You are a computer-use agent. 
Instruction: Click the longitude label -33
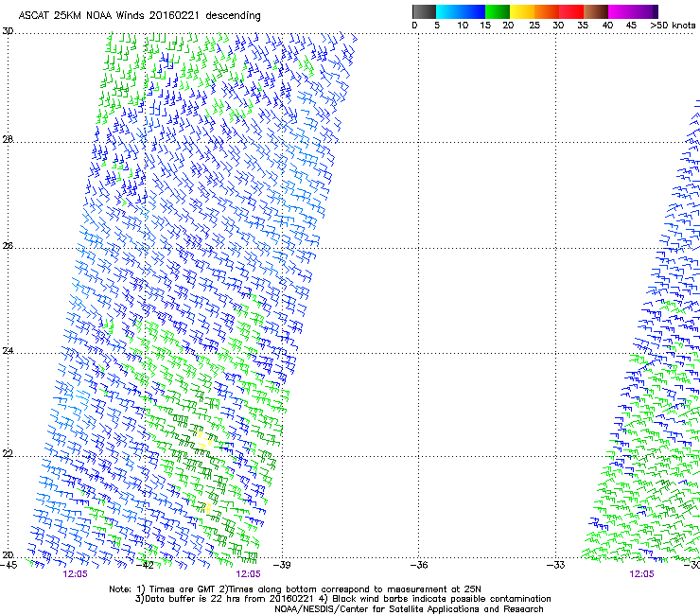[555, 565]
